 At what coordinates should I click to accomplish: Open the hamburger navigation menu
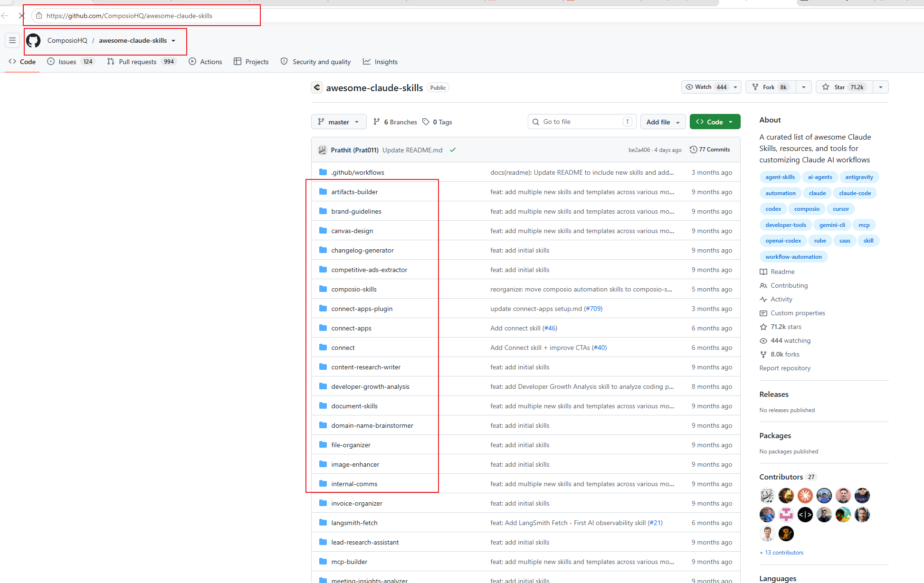point(12,40)
